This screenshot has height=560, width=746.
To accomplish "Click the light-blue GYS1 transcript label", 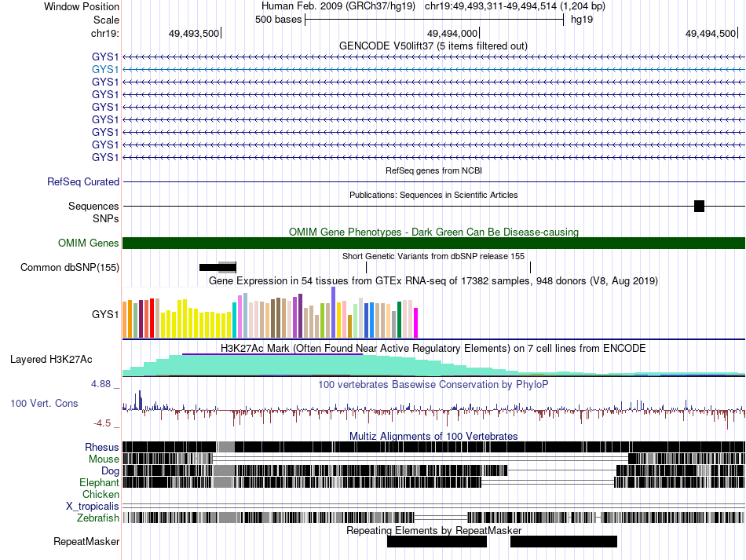I will tap(105, 69).
